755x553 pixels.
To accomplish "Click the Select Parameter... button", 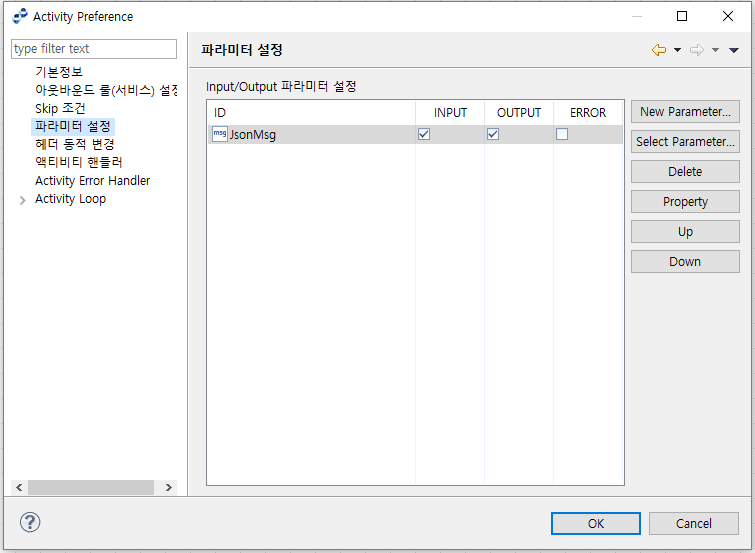I will [685, 142].
